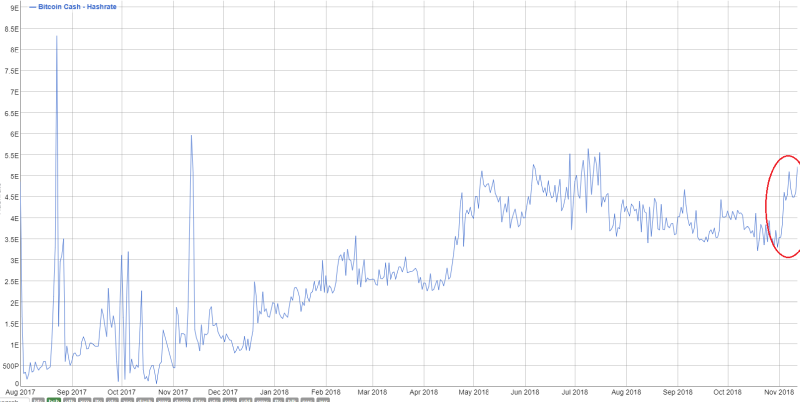800x402 pixels.
Task: Click the highest hashrate spike near Sep 2017
Action: click(56, 37)
